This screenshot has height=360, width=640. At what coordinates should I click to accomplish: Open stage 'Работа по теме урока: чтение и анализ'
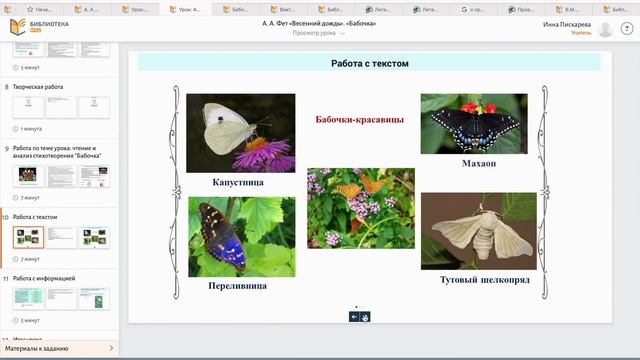57,152
